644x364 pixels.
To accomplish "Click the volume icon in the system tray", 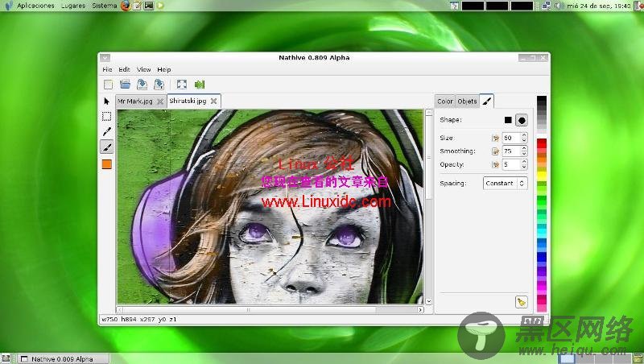I will 558,6.
